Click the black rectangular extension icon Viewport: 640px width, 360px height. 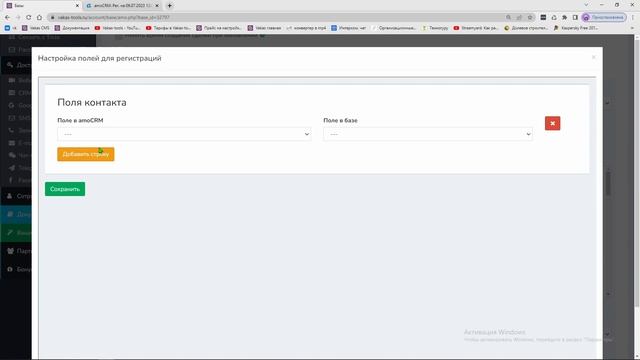[x=543, y=17]
